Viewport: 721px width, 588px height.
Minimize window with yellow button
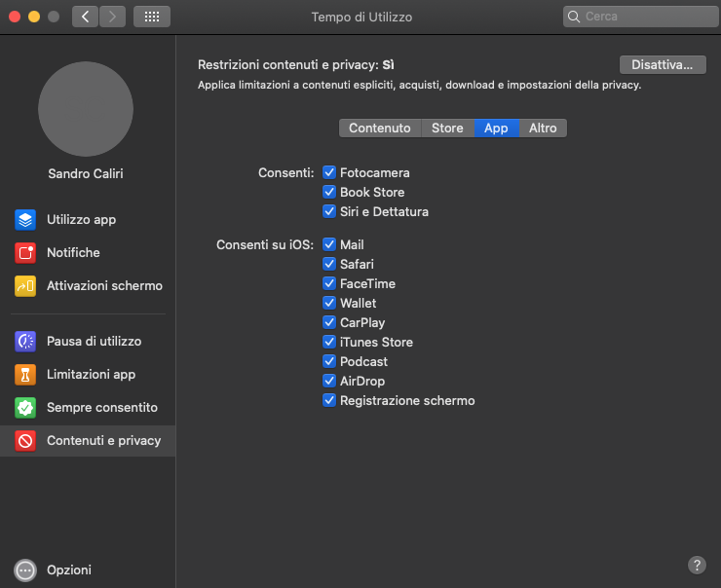[x=34, y=17]
